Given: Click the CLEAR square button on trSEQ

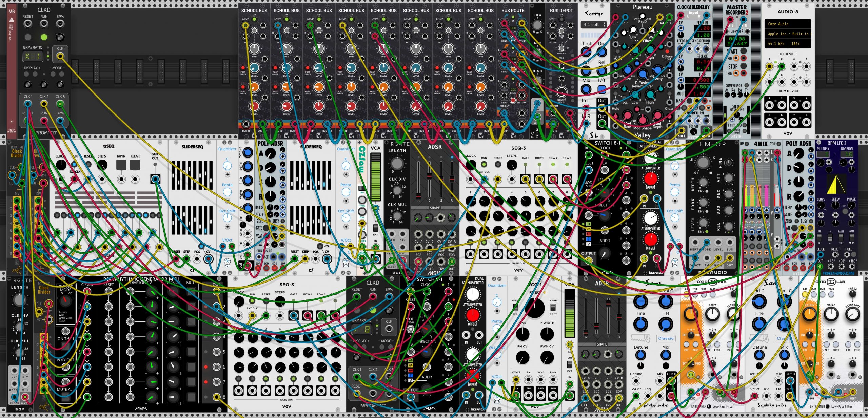Looking at the screenshot, I should pos(135,165).
